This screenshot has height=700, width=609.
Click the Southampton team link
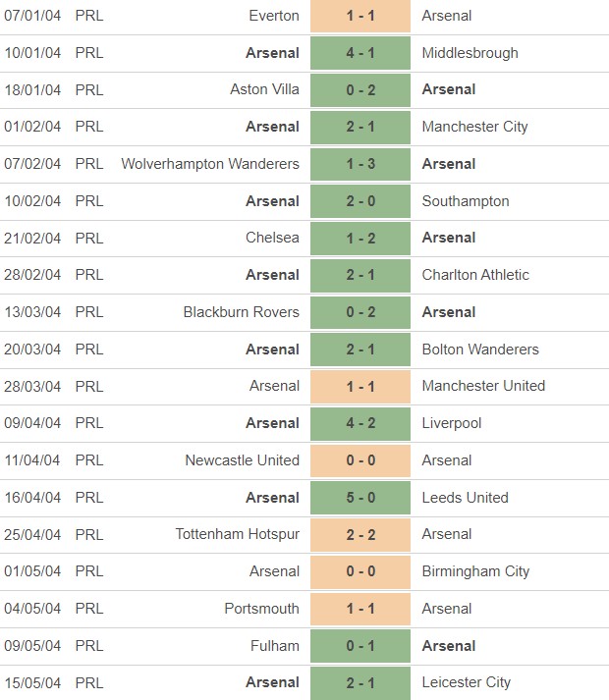coord(466,201)
